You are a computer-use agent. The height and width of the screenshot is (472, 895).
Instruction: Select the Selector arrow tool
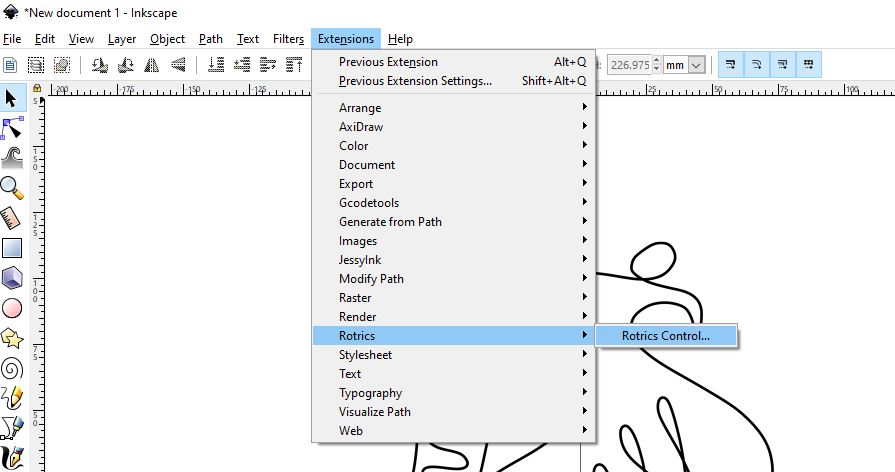11,98
